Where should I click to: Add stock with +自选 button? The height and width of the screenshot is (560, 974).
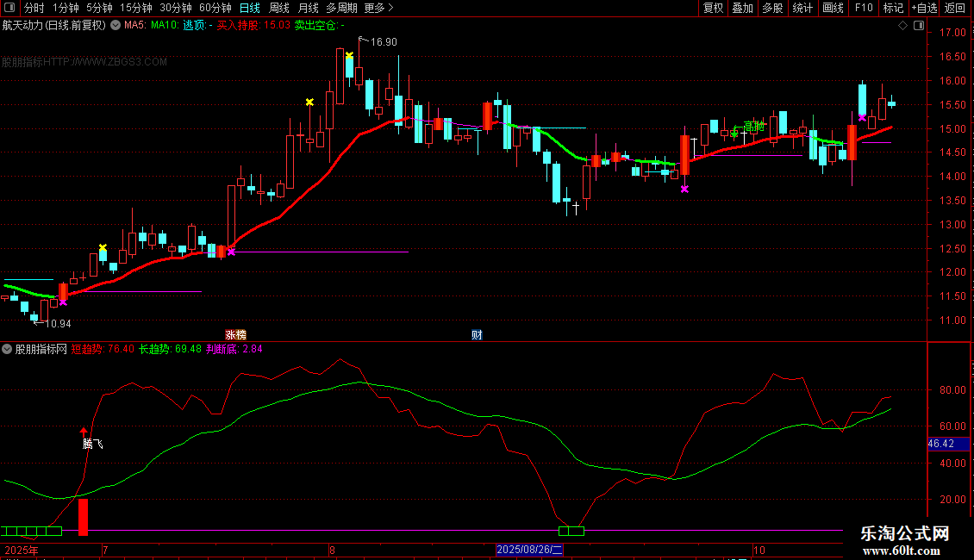point(924,8)
